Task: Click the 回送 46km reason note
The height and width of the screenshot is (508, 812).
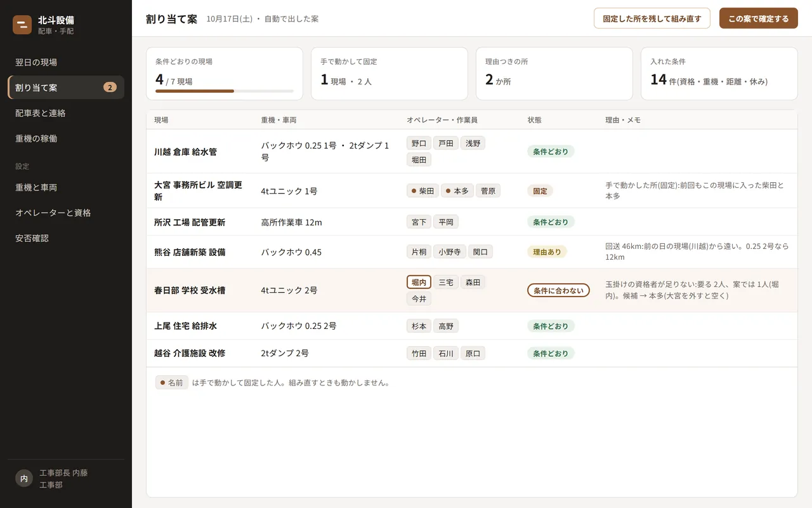Action: [697, 251]
